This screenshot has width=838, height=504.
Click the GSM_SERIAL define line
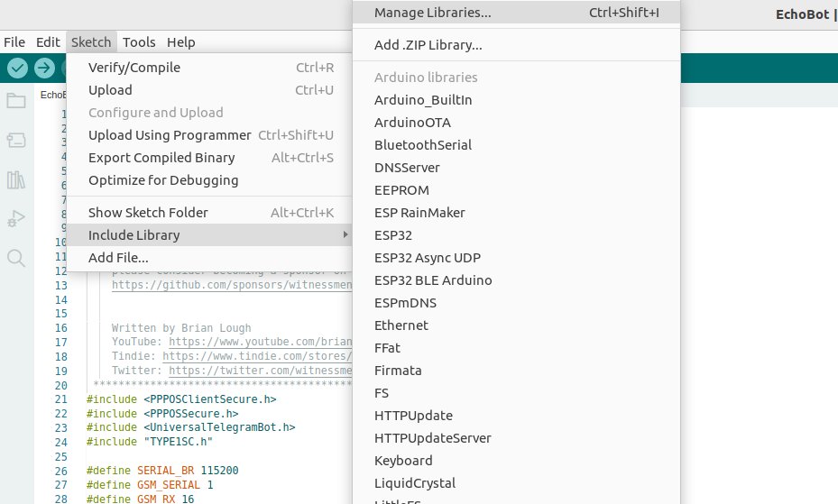tap(150, 485)
